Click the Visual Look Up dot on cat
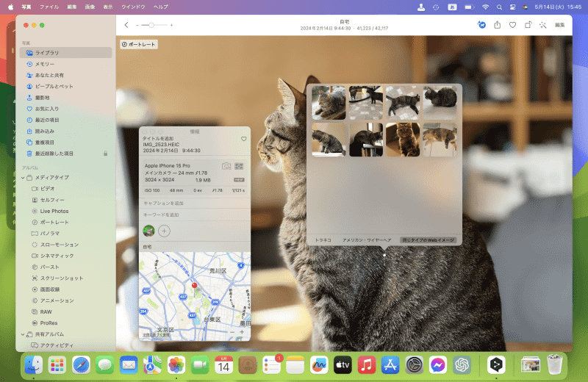Screen dimensions: 588x382 pyautogui.click(x=384, y=256)
